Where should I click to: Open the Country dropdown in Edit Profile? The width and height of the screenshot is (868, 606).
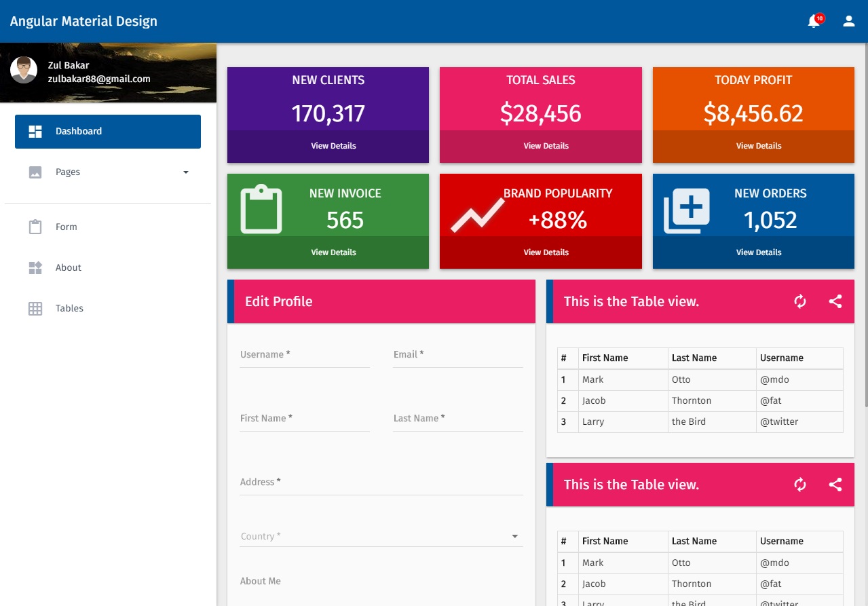(x=514, y=535)
